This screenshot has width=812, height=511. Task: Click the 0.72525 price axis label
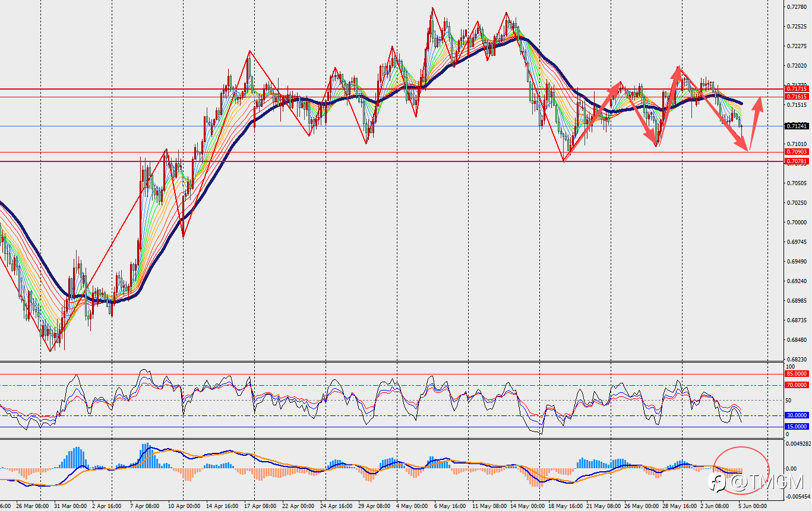point(796,27)
